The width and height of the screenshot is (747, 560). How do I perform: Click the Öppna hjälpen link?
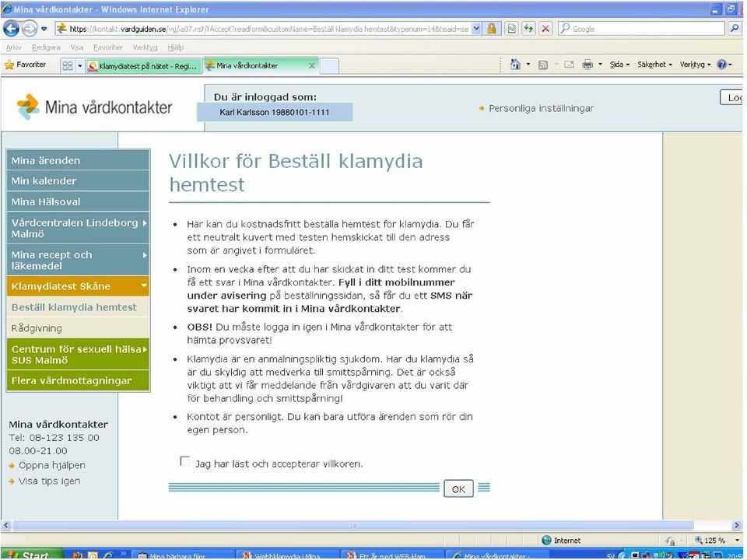point(52,465)
